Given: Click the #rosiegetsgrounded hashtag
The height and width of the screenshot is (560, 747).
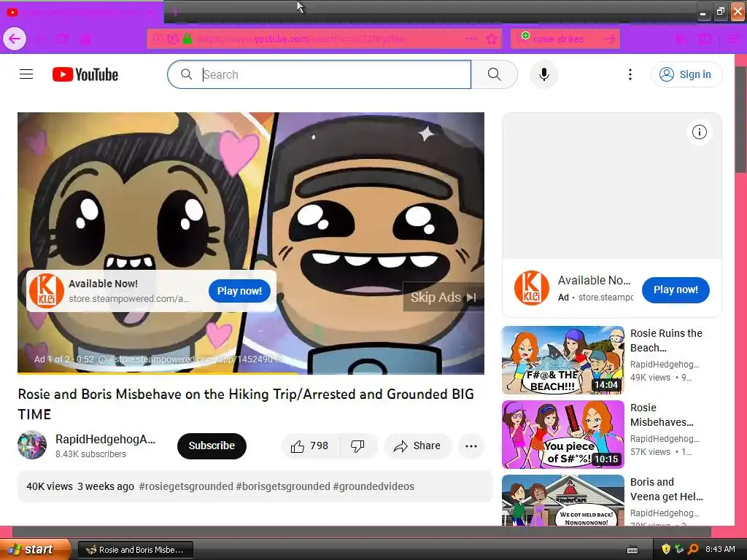Looking at the screenshot, I should (x=186, y=486).
